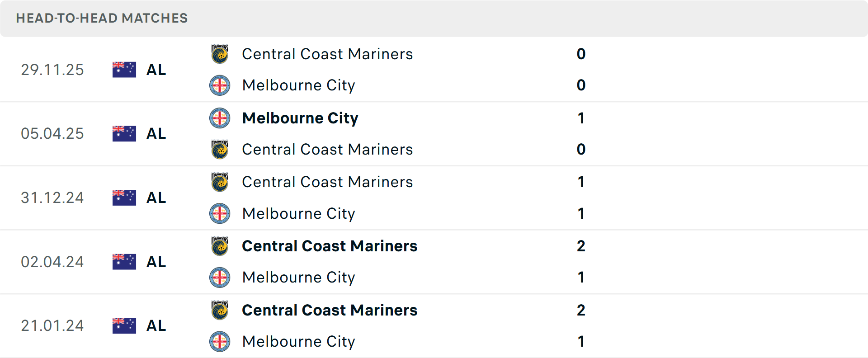Click the Australian flag in the 31.12.24 row

click(124, 198)
